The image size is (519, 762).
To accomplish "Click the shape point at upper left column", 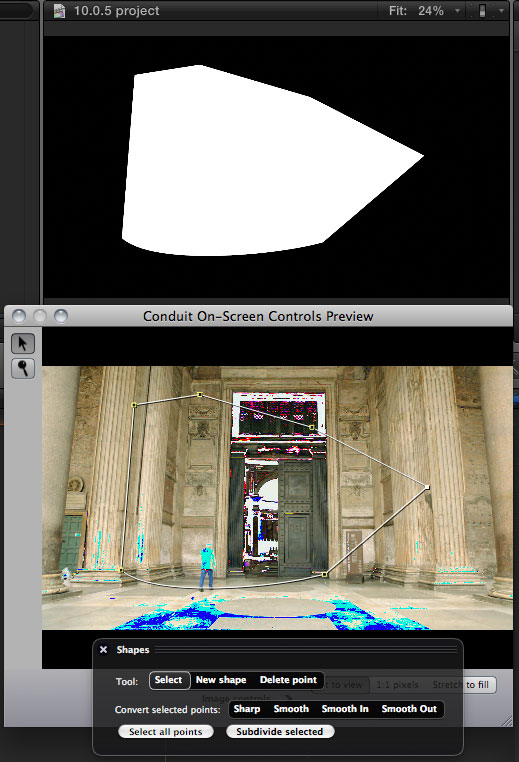I will click(134, 404).
